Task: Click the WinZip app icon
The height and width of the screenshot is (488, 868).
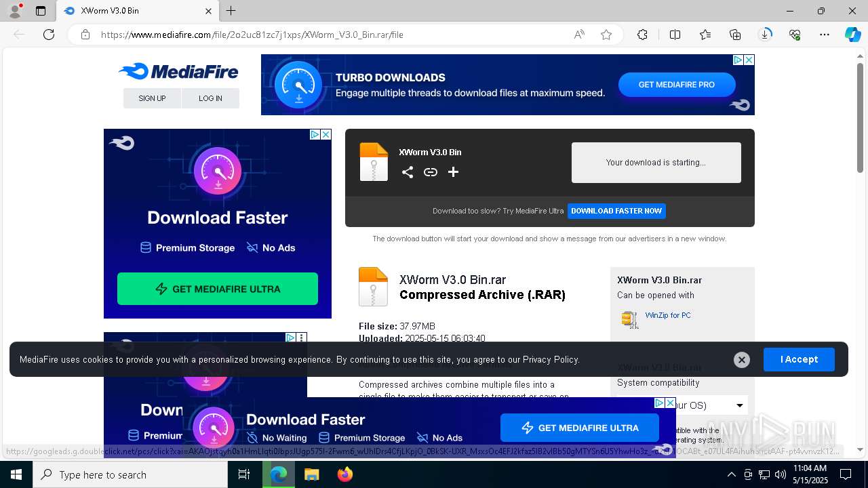Action: [630, 319]
